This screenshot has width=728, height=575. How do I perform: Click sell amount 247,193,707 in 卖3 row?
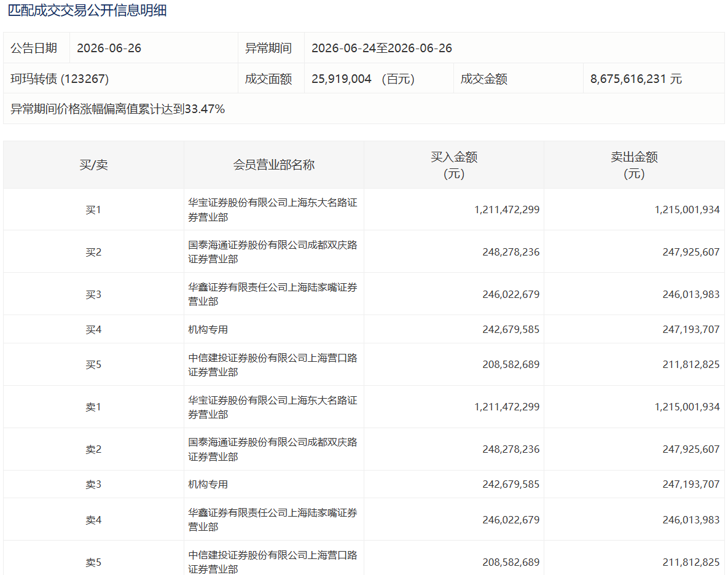[691, 485]
